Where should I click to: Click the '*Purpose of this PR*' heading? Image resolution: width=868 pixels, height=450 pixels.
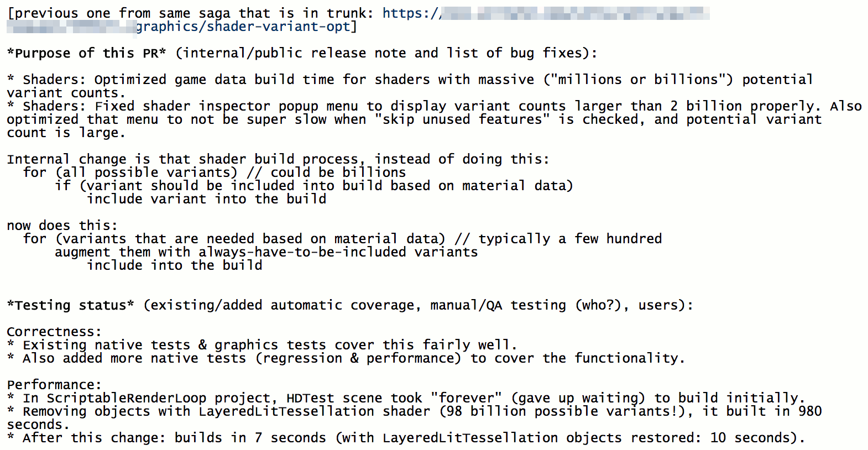pyautogui.click(x=86, y=53)
